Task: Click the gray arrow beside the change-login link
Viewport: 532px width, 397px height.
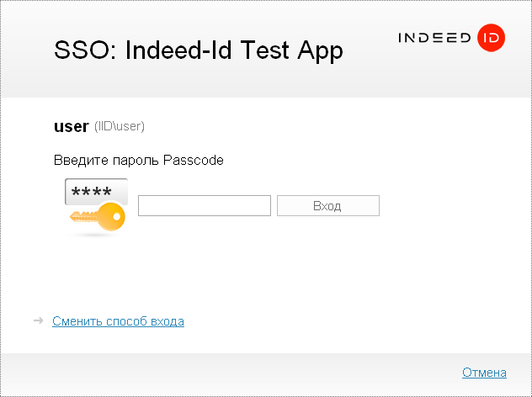Action: click(38, 320)
